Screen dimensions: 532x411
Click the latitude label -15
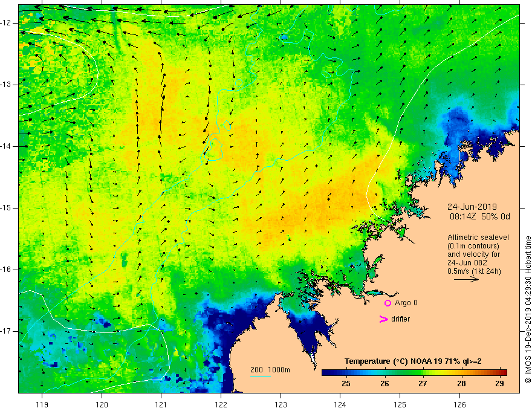pos(6,208)
